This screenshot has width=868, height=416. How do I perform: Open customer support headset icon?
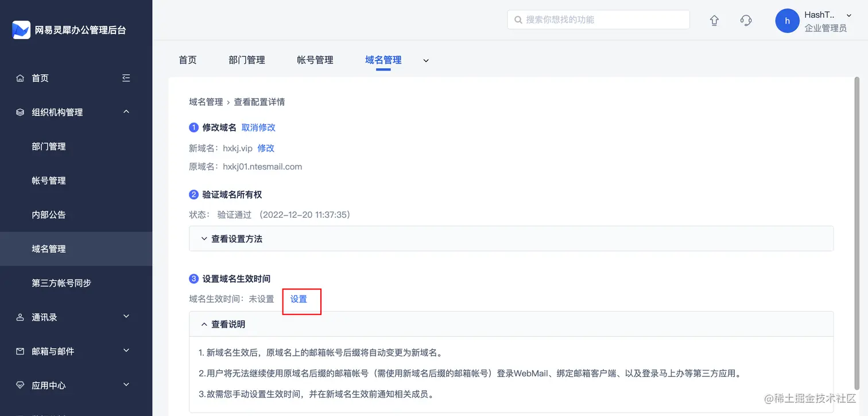click(x=746, y=21)
